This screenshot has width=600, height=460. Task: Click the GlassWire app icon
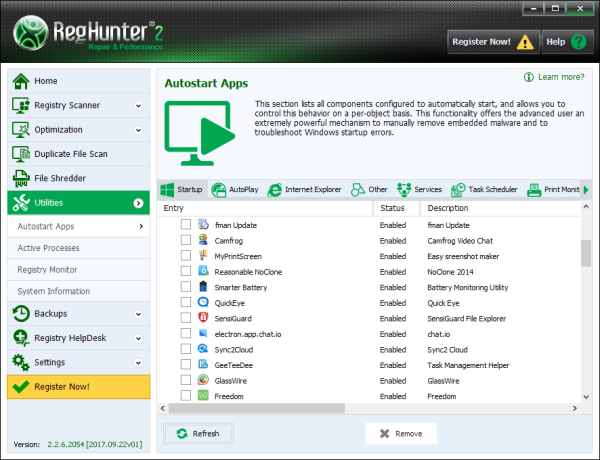203,381
